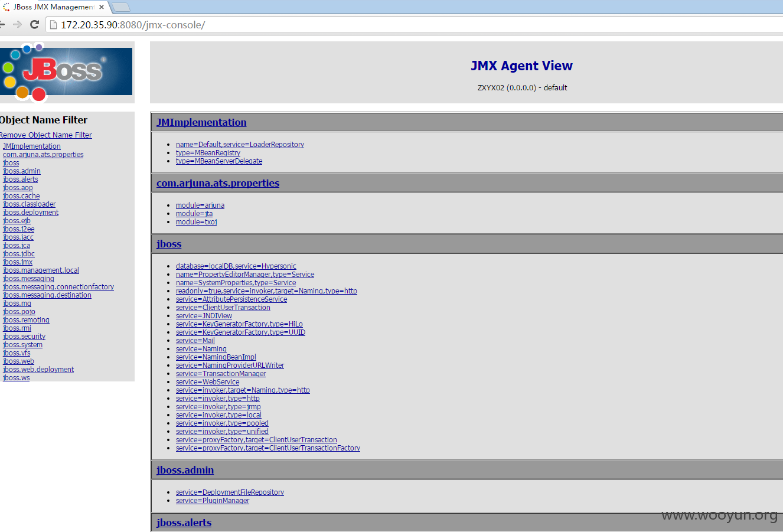This screenshot has height=532, width=783.
Task: Open module=arjuna MBean
Action: pyautogui.click(x=200, y=205)
